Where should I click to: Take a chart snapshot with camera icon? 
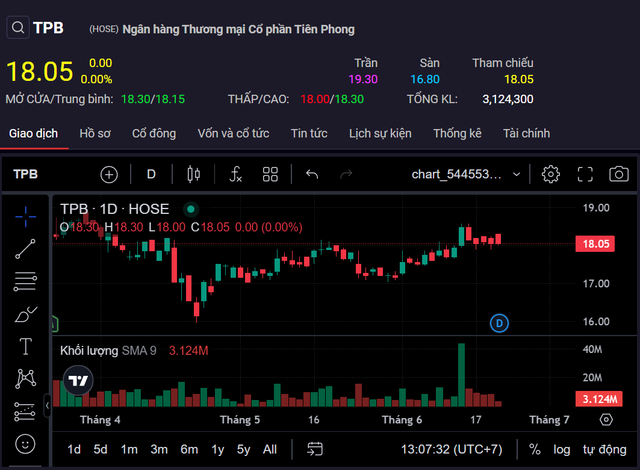(619, 174)
